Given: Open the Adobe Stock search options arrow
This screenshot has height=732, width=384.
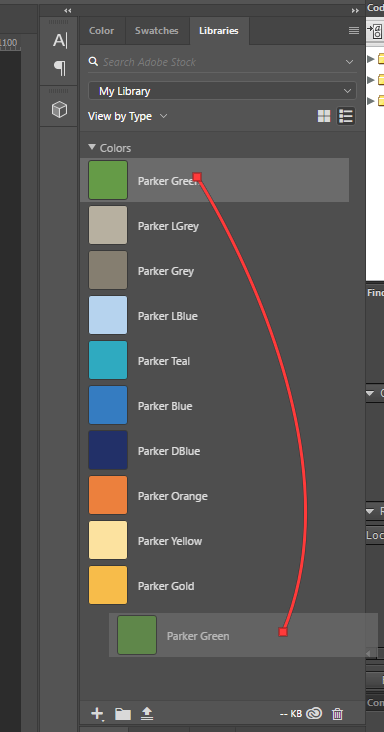Looking at the screenshot, I should (349, 62).
